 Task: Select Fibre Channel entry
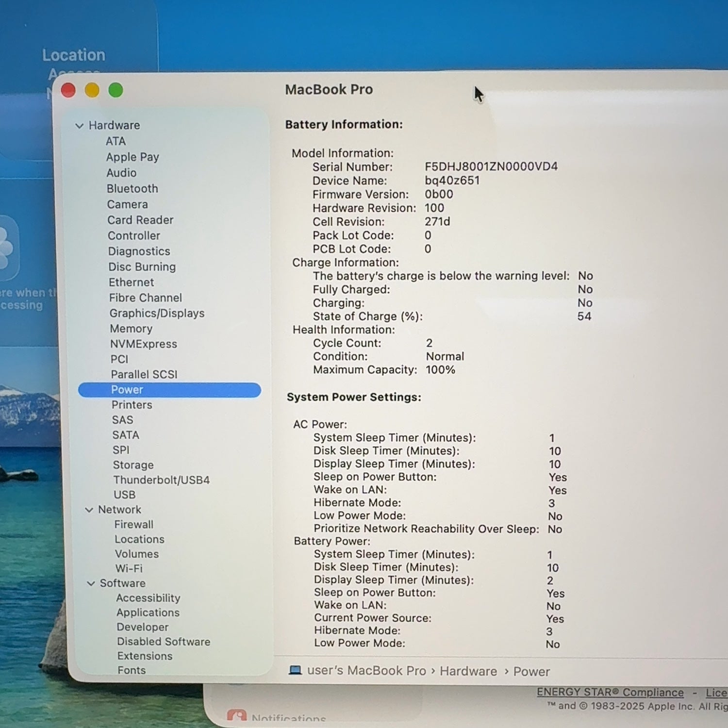(146, 298)
